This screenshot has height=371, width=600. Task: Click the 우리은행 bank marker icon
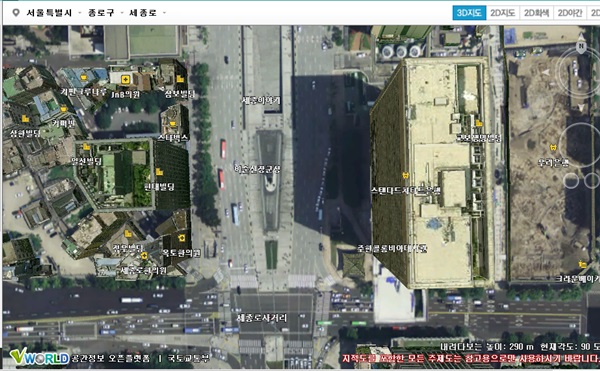553,147
